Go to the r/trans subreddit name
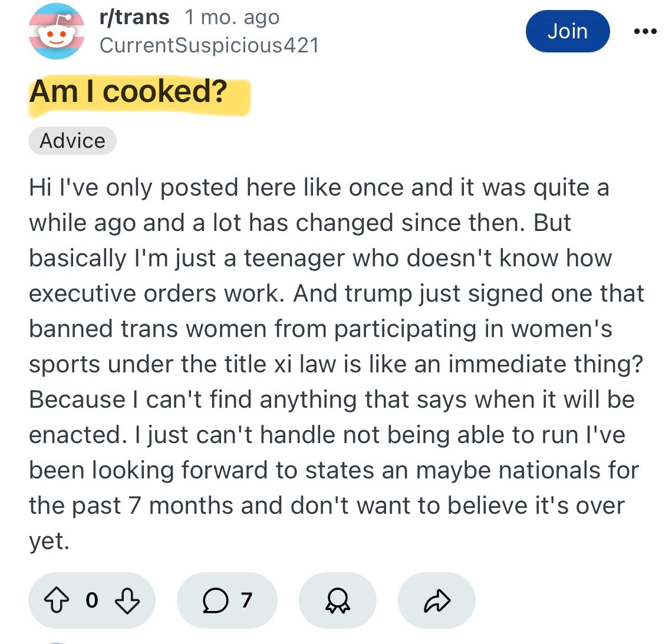The image size is (672, 644). (135, 17)
